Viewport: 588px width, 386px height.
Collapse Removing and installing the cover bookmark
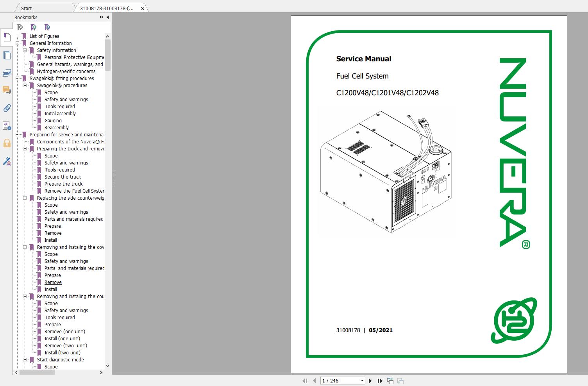click(x=25, y=247)
